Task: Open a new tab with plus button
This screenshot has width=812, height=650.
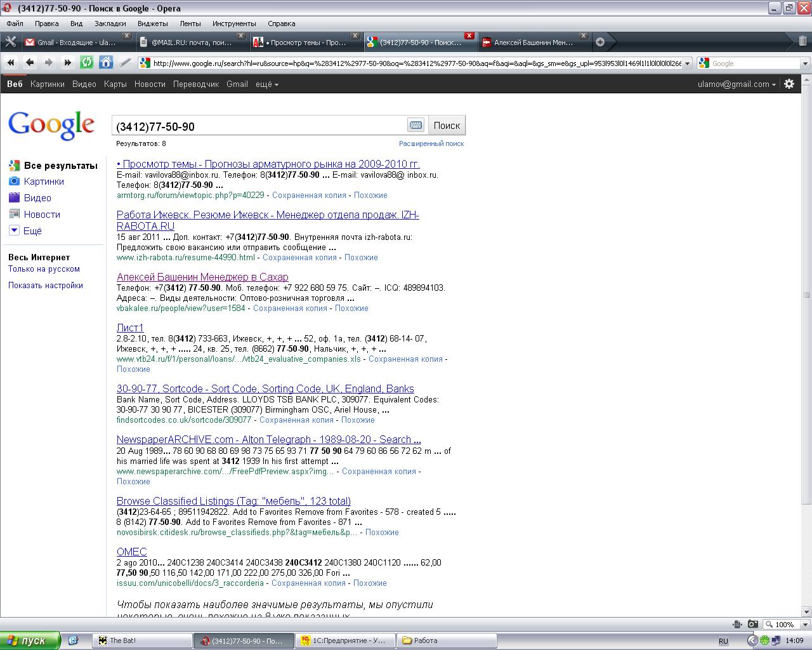Action: [x=600, y=42]
